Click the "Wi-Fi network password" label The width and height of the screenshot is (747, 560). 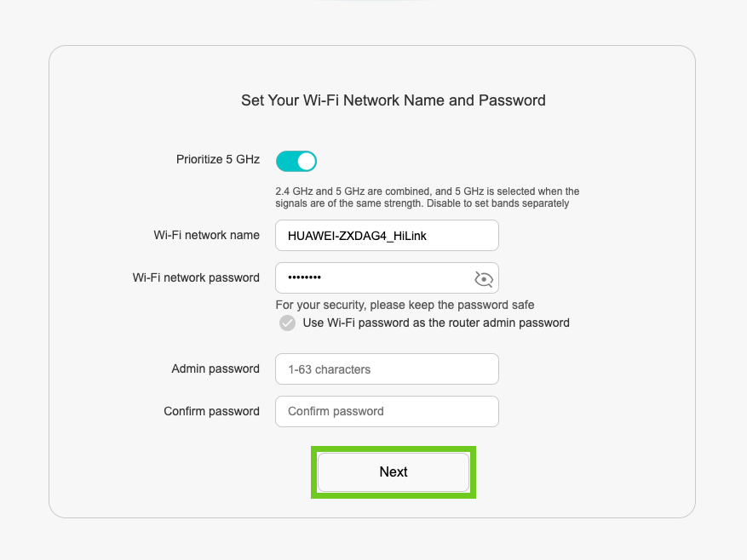coord(196,277)
